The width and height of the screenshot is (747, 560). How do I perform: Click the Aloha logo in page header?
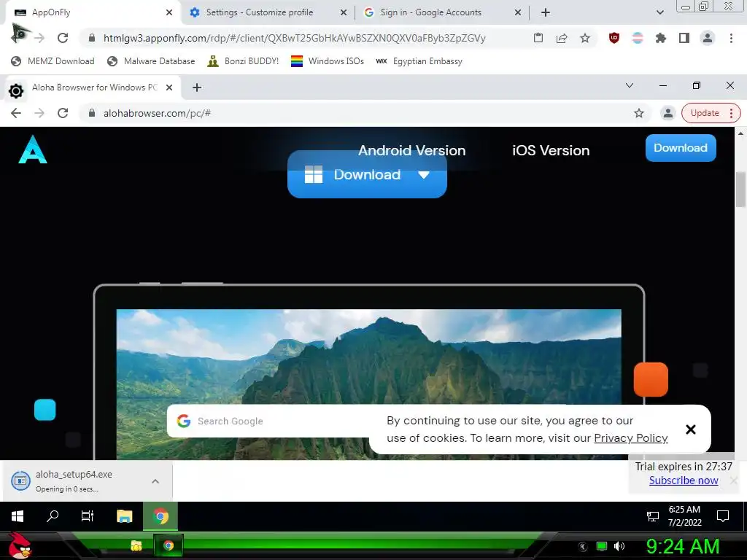tap(32, 149)
